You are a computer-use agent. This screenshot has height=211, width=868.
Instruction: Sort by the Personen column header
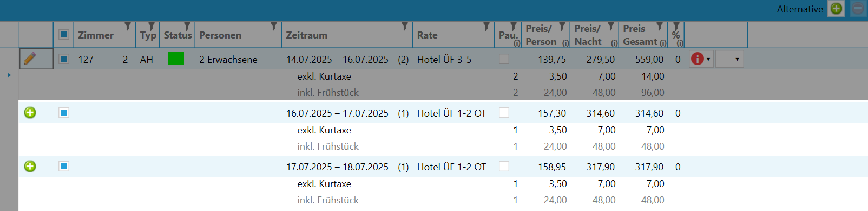[x=220, y=35]
